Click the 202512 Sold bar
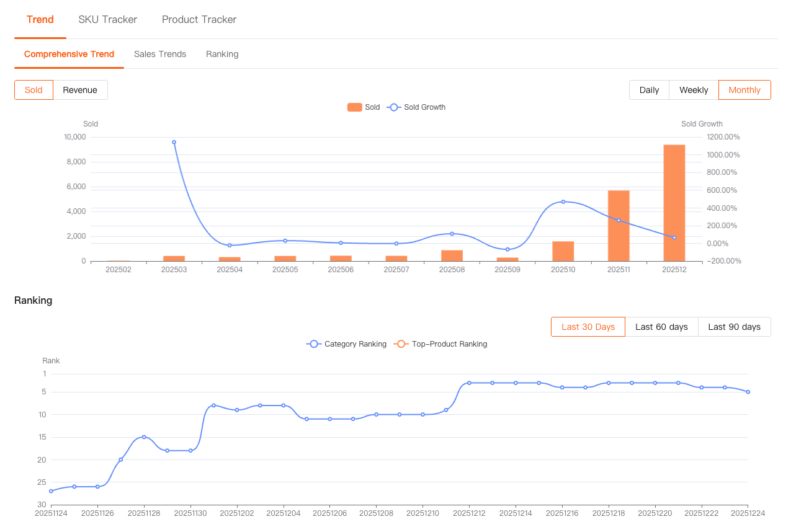The image size is (791, 532). click(674, 203)
